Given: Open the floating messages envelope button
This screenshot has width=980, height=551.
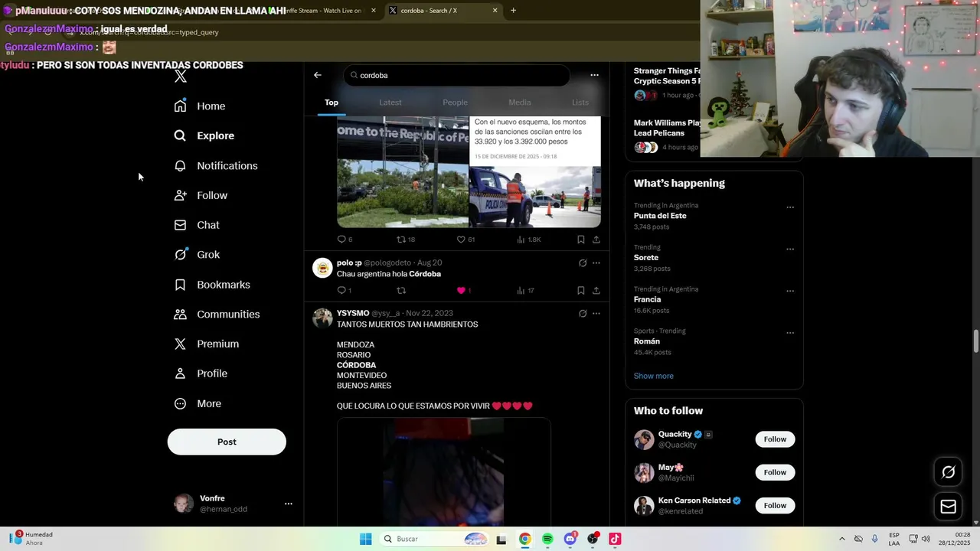Looking at the screenshot, I should [948, 507].
